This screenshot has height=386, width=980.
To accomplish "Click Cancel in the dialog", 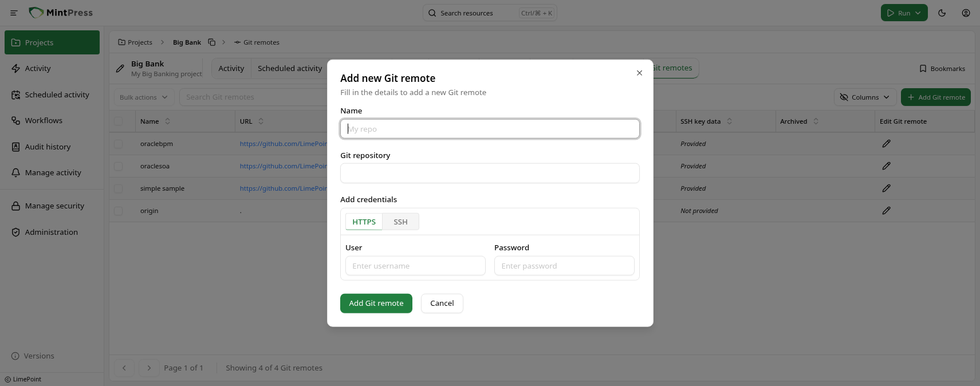I will (442, 303).
